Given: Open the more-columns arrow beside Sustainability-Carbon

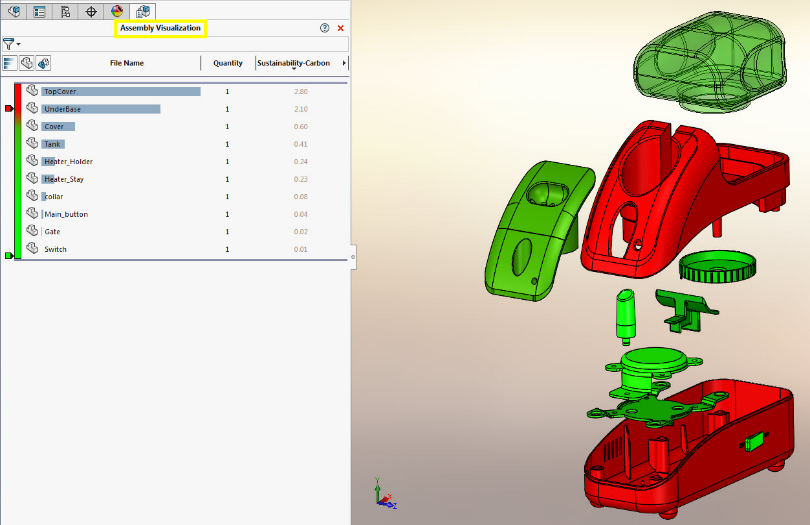Looking at the screenshot, I should [x=344, y=63].
